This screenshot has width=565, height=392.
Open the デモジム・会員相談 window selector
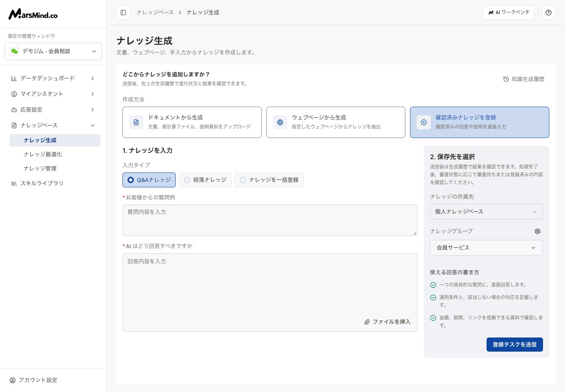point(53,51)
